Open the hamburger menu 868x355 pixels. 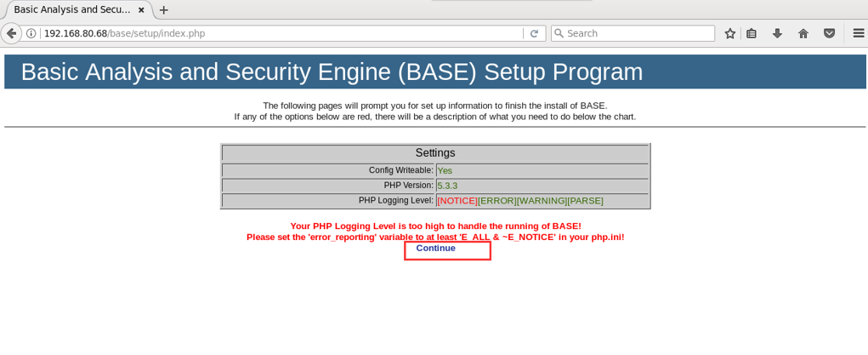[858, 33]
